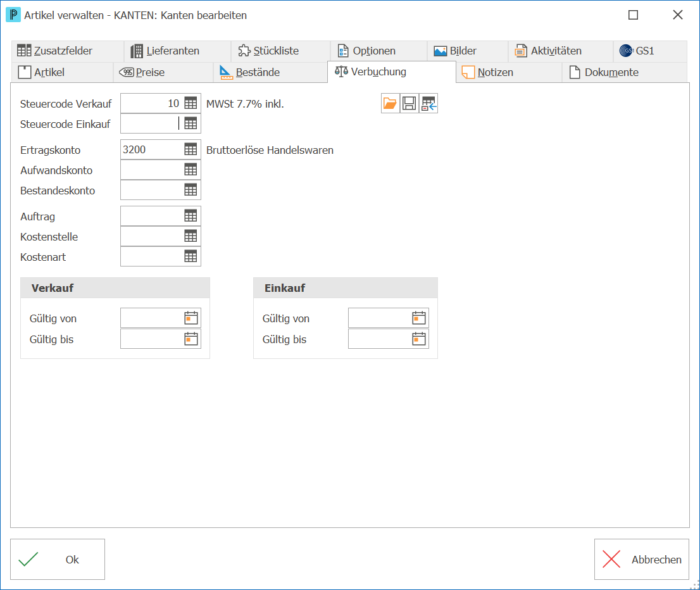Open lookup table for Ertragskonto
This screenshot has height=590, width=700.
pos(191,149)
